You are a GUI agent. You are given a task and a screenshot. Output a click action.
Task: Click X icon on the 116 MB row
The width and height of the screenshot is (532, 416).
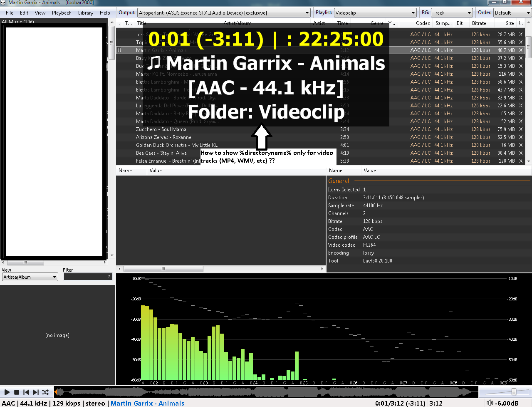click(521, 74)
